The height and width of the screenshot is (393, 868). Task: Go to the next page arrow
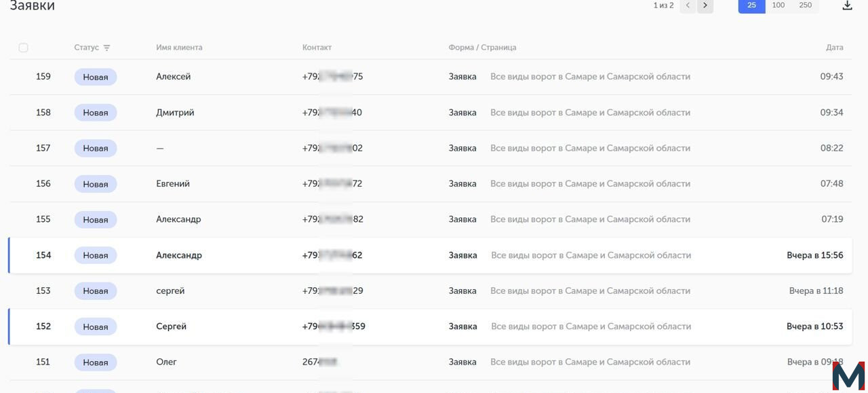[x=705, y=5]
